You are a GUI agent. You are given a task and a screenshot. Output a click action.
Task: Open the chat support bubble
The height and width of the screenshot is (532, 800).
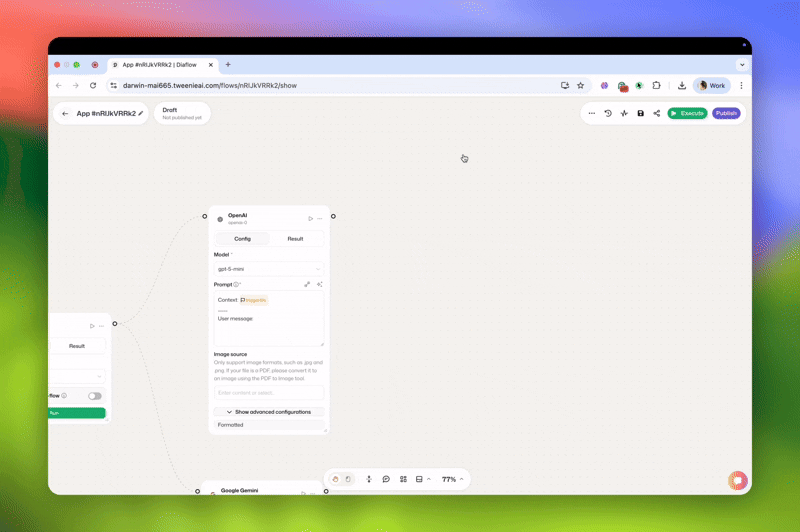737,480
